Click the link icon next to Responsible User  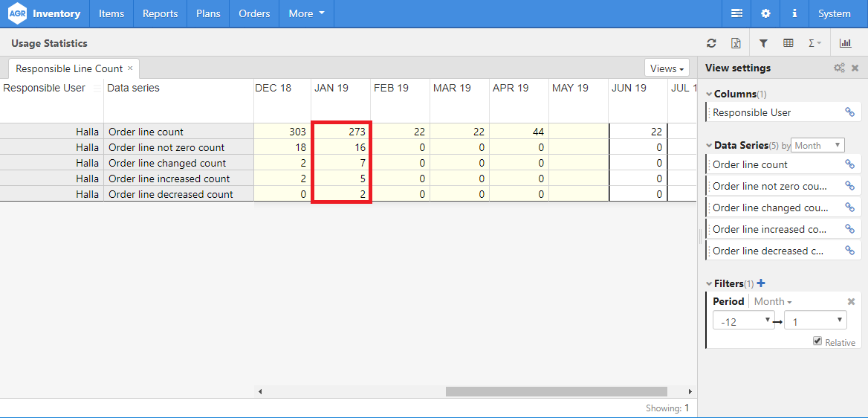(x=849, y=112)
